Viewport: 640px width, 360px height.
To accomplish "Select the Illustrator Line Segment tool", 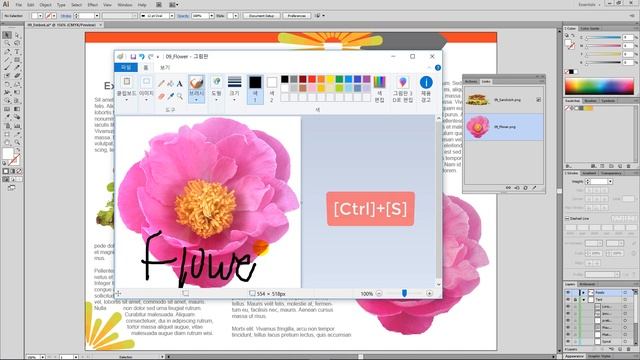I will pos(7,60).
